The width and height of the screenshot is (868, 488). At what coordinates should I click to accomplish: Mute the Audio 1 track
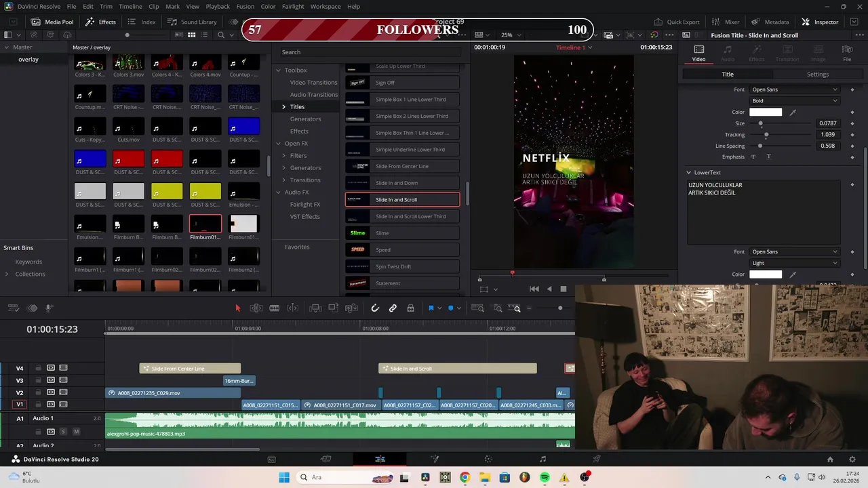(x=76, y=432)
